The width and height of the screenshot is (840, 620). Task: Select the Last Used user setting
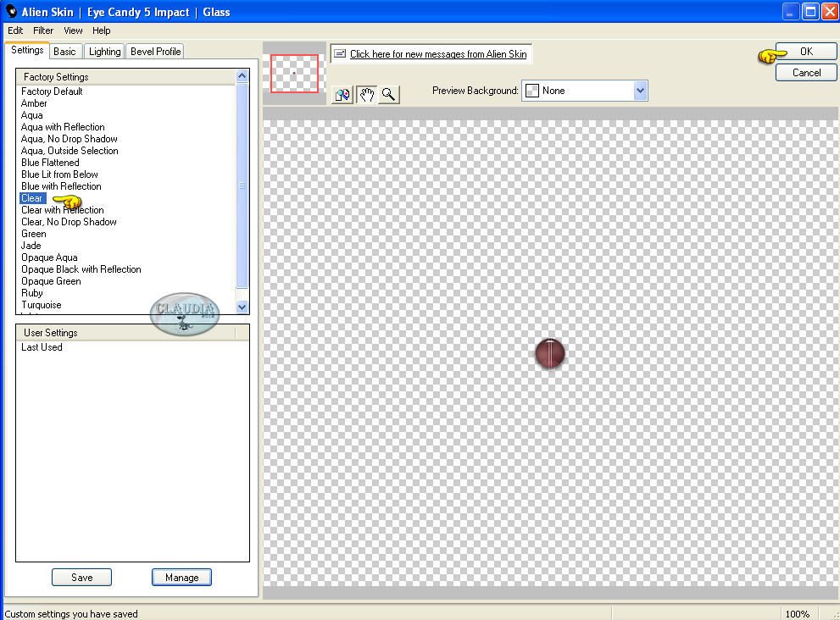point(42,347)
